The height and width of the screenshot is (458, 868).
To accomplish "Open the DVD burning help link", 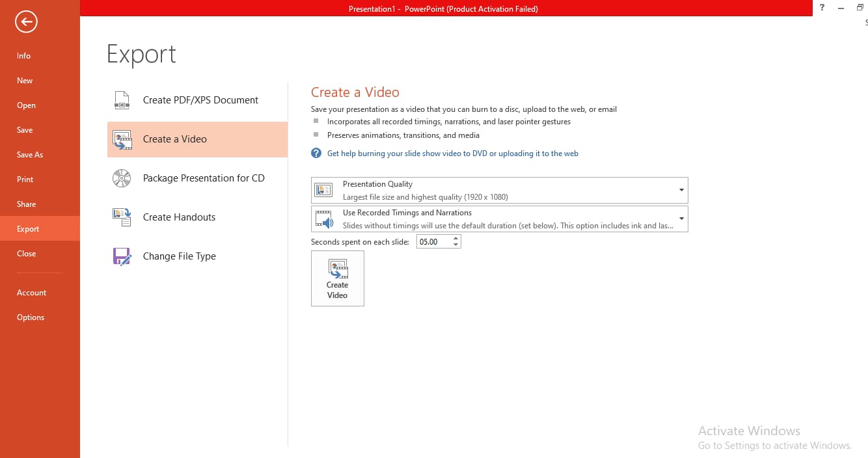I will tap(452, 154).
